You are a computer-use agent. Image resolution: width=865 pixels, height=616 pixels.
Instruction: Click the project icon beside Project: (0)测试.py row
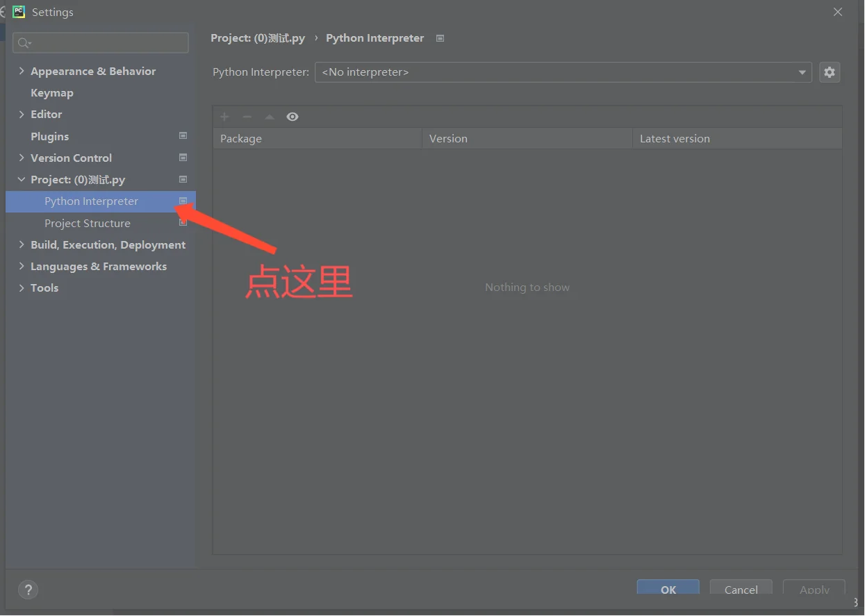[x=183, y=179]
